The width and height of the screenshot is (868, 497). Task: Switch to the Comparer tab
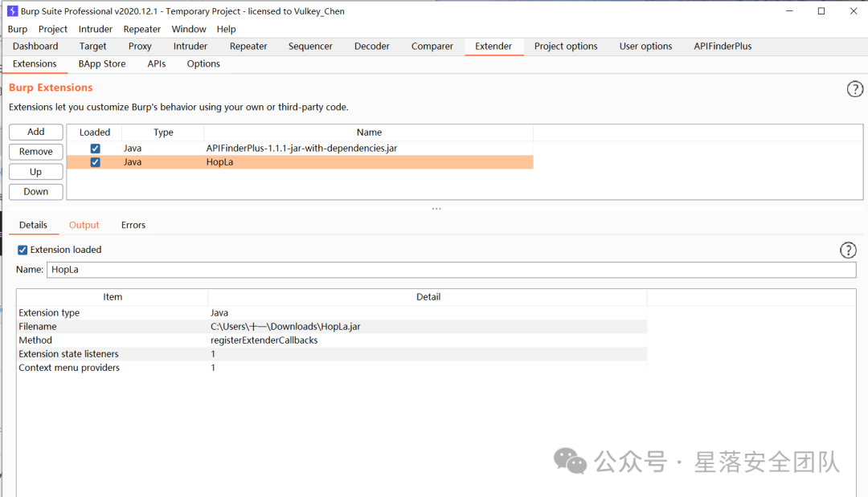tap(432, 47)
